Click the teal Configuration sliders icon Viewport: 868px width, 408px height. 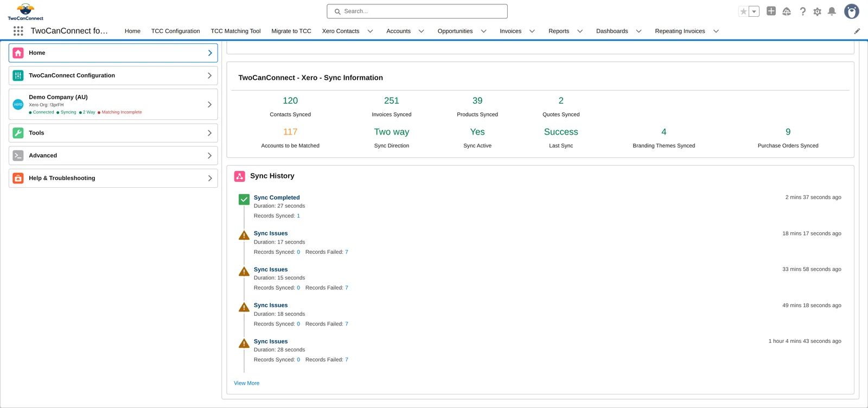click(18, 75)
